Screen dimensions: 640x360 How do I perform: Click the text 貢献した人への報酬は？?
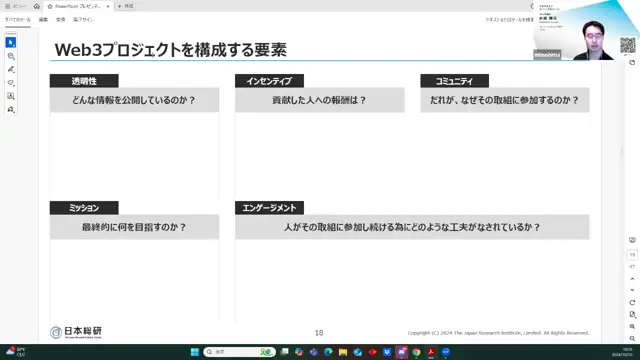point(319,100)
